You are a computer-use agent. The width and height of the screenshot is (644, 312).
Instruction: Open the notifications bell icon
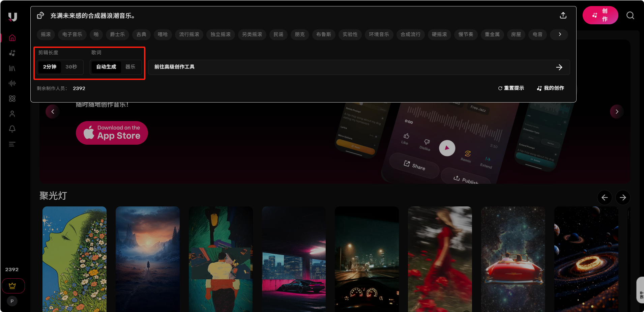[12, 129]
